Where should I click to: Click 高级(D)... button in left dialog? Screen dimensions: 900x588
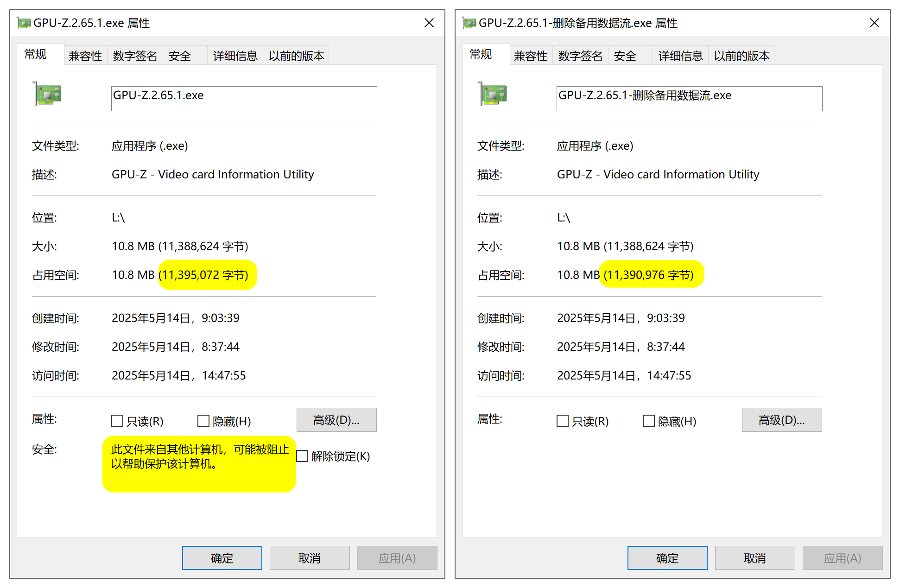pos(336,420)
